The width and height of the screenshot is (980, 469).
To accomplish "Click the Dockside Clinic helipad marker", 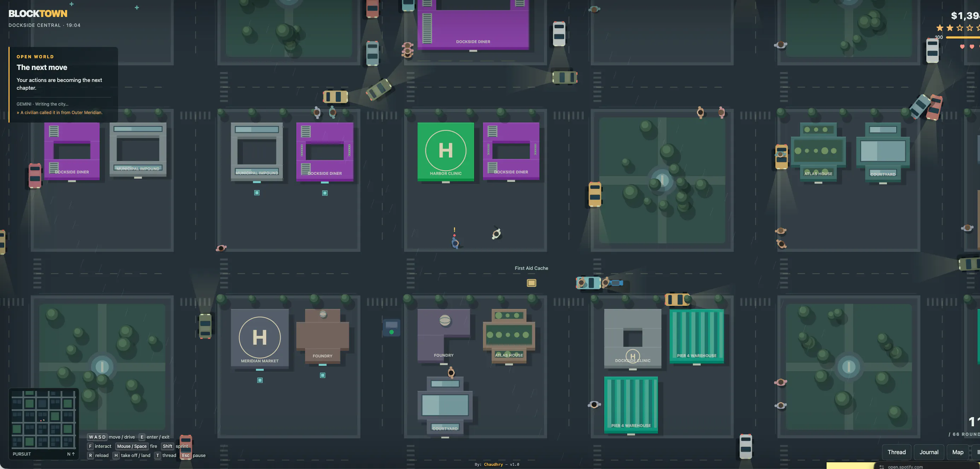I will tap(632, 356).
